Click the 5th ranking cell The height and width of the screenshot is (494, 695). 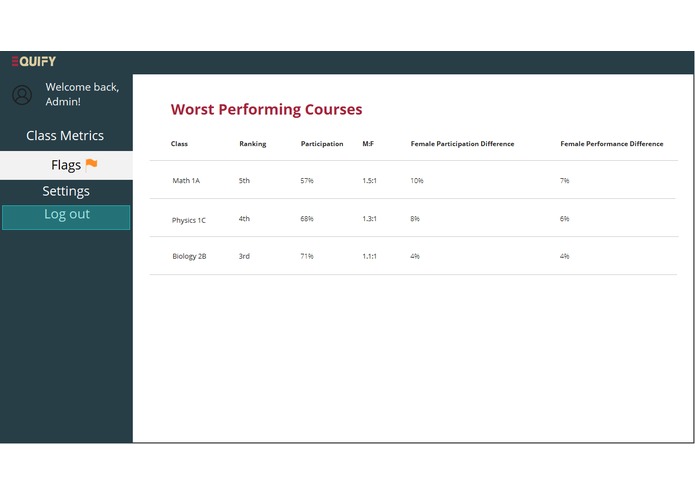pyautogui.click(x=244, y=181)
